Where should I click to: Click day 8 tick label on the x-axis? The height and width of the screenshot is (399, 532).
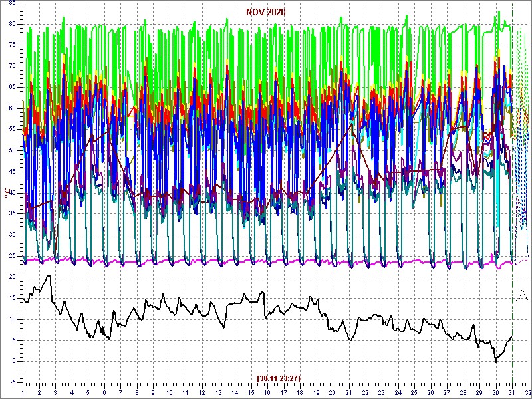coord(137,392)
